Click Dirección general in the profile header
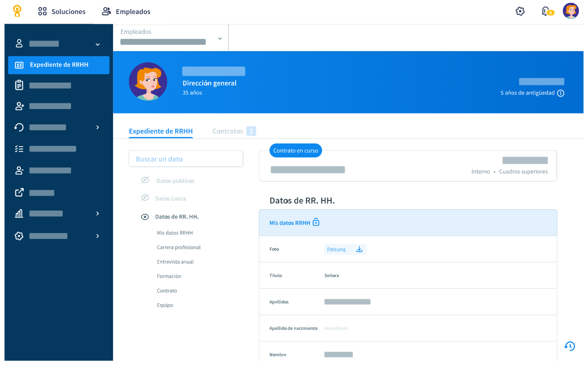This screenshot has width=588, height=366. (210, 83)
